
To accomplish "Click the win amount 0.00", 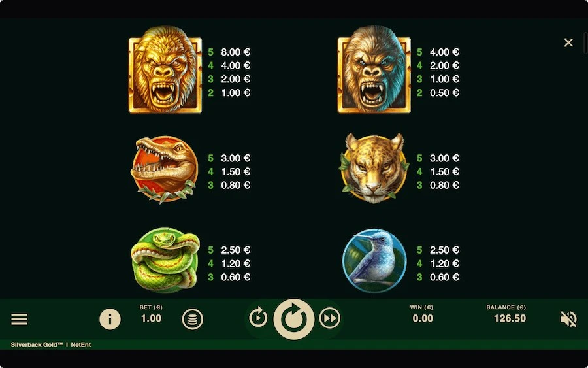I will point(423,318).
